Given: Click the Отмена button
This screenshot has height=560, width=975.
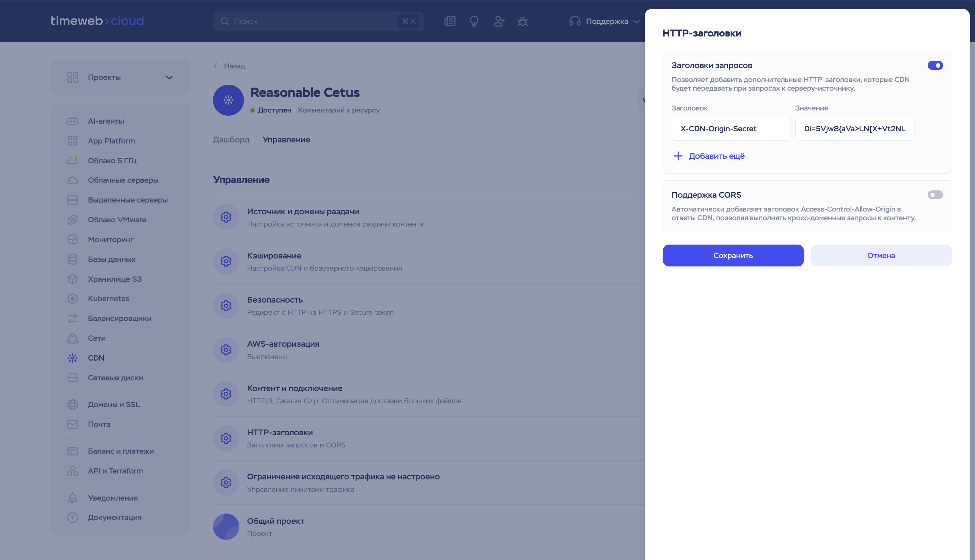Looking at the screenshot, I should click(x=881, y=255).
